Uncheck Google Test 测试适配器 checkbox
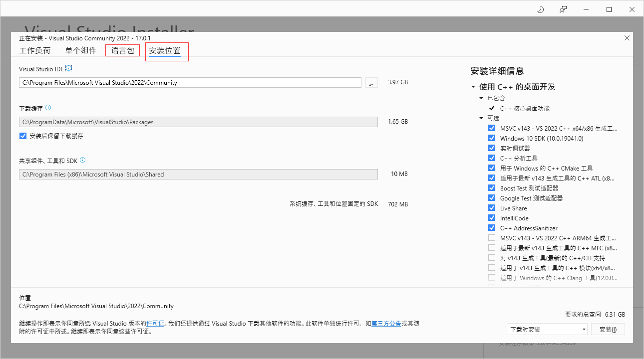Image resolution: width=644 pixels, height=359 pixels. (x=492, y=198)
